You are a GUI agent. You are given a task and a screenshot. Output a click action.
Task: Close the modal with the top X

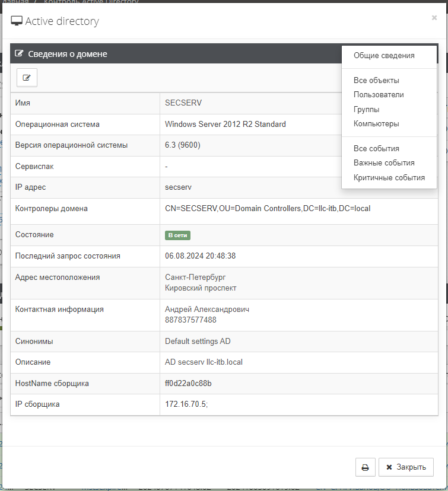(x=434, y=18)
